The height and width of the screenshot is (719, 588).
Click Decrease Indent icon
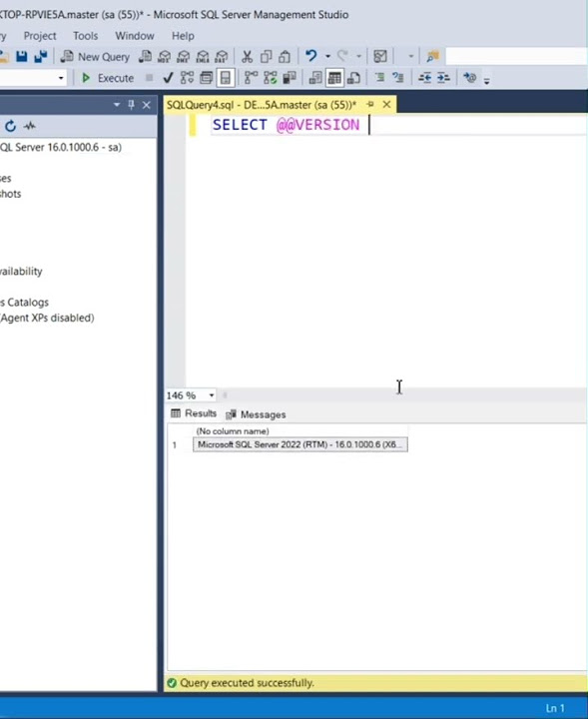click(x=425, y=78)
